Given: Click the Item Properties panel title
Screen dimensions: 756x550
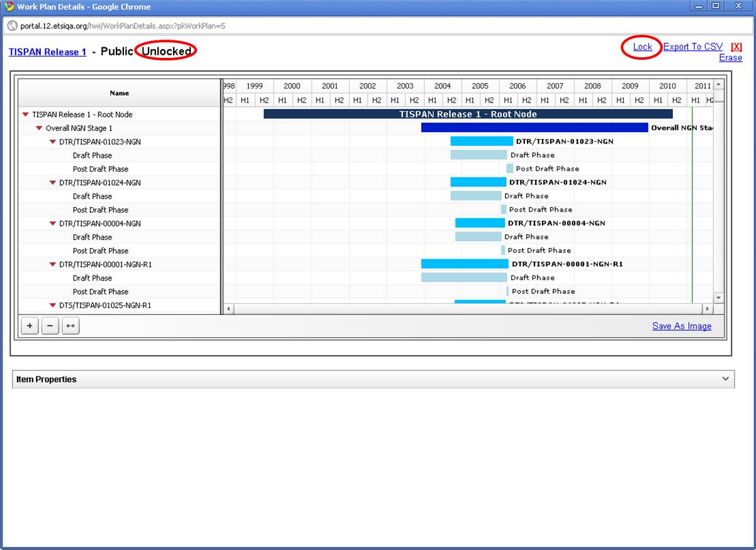Looking at the screenshot, I should (47, 379).
